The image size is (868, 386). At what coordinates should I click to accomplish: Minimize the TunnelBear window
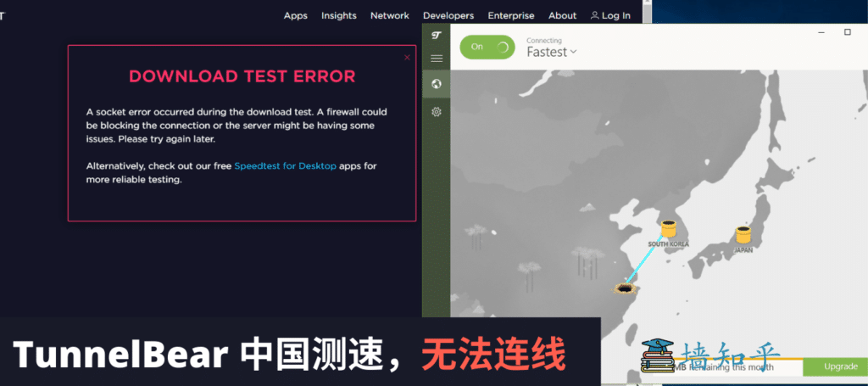[821, 32]
